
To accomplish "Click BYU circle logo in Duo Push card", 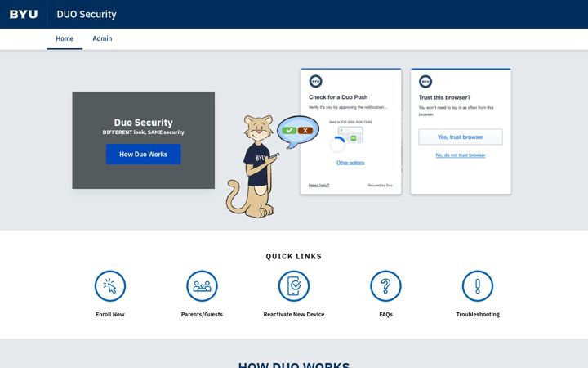I will tap(315, 81).
